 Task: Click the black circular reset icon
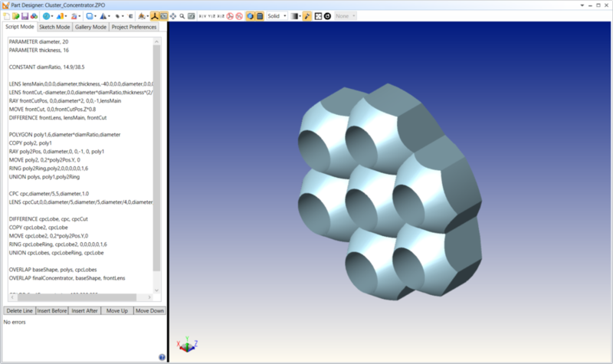(x=327, y=15)
